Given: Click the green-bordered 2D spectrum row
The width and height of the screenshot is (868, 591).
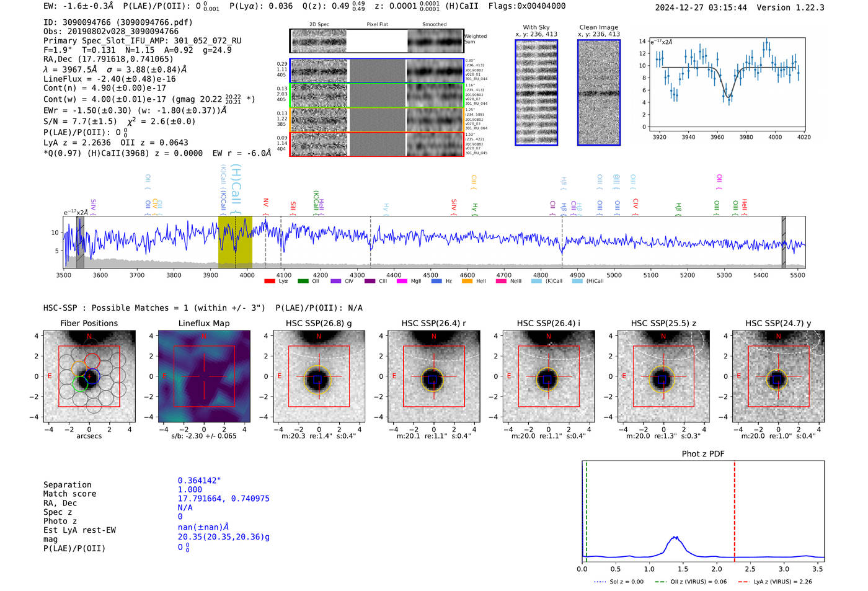Looking at the screenshot, I should point(377,95).
